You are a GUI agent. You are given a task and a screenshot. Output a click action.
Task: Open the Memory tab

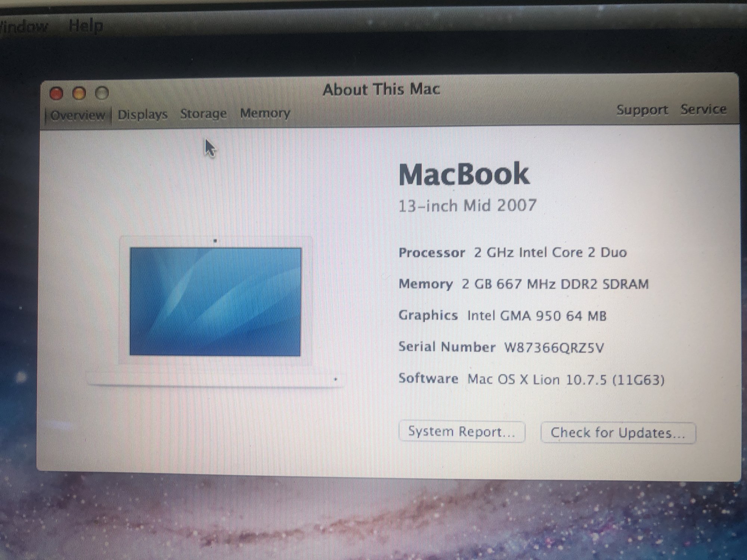[x=265, y=112]
